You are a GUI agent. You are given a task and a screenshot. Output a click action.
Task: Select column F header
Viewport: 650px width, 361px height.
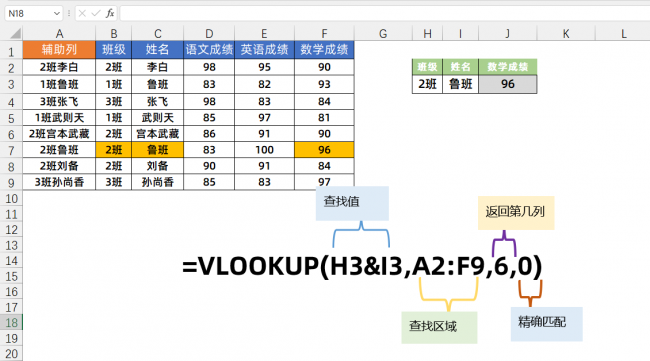point(324,34)
